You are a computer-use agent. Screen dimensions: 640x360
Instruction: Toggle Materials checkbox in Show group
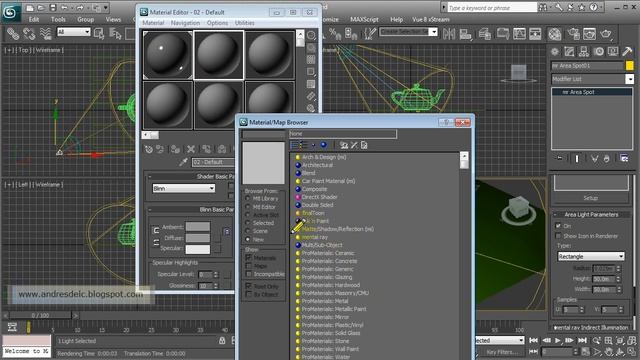pyautogui.click(x=248, y=258)
